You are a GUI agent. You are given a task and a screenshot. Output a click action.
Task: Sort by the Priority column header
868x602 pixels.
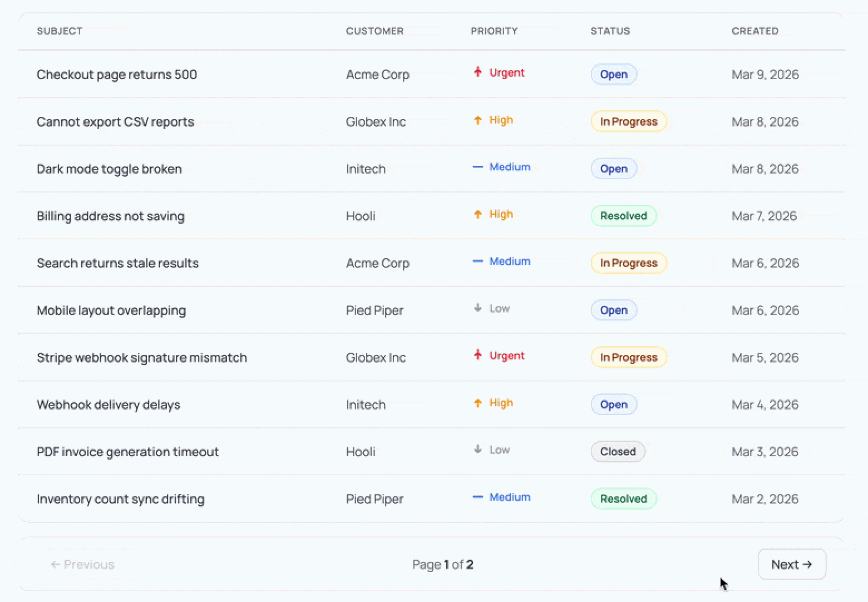pyautogui.click(x=494, y=31)
